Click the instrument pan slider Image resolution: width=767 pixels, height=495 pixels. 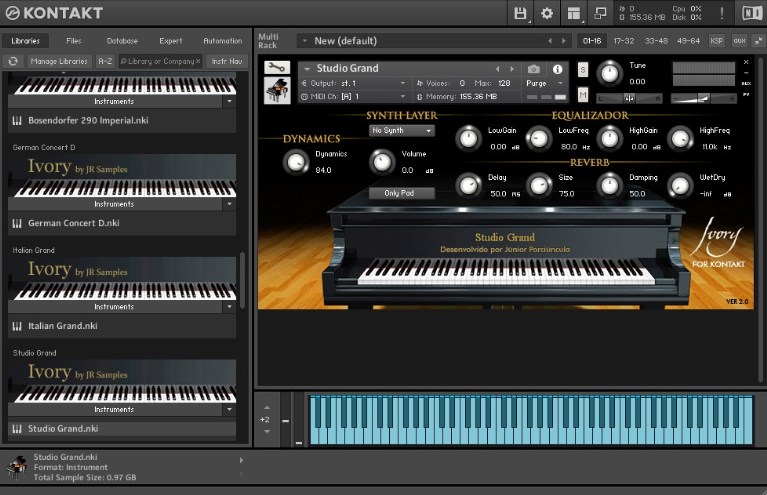click(630, 99)
